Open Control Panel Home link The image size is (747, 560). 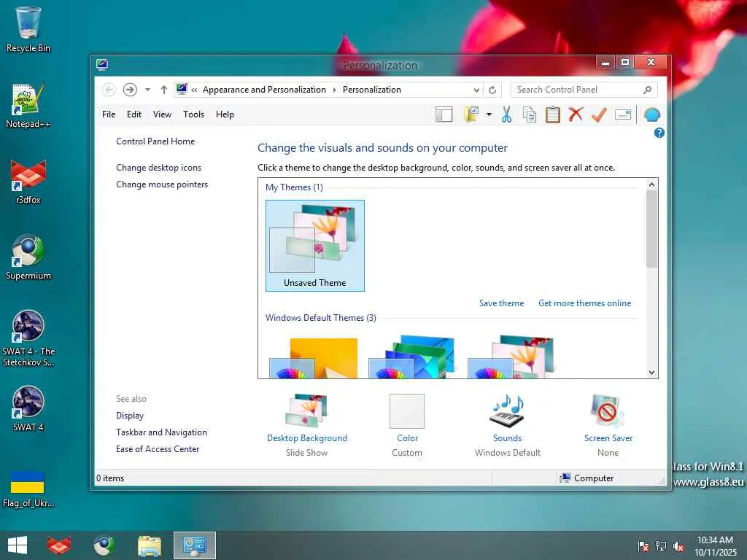155,141
